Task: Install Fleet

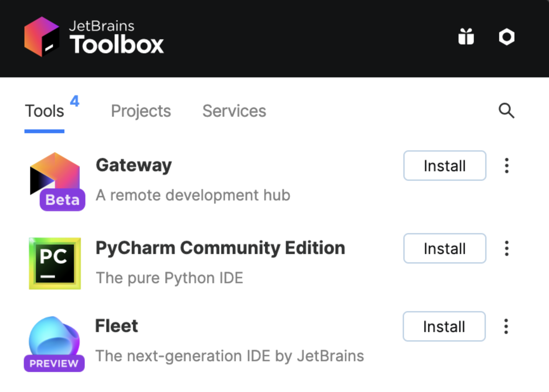Action: (x=444, y=326)
